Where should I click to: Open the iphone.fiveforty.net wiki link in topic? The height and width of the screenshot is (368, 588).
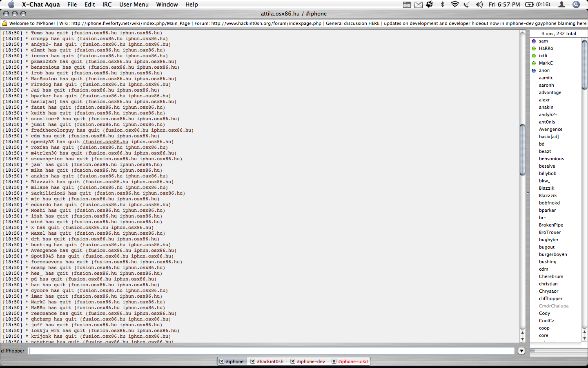pos(131,23)
